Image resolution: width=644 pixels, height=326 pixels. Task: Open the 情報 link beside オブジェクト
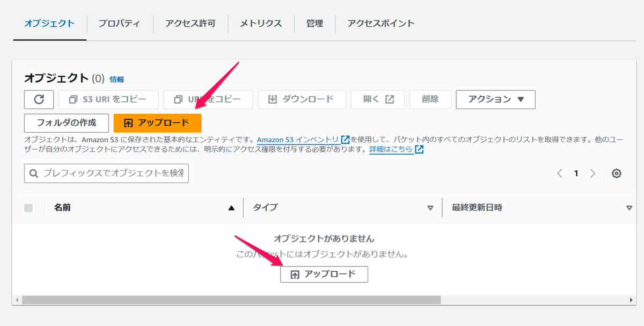point(116,79)
